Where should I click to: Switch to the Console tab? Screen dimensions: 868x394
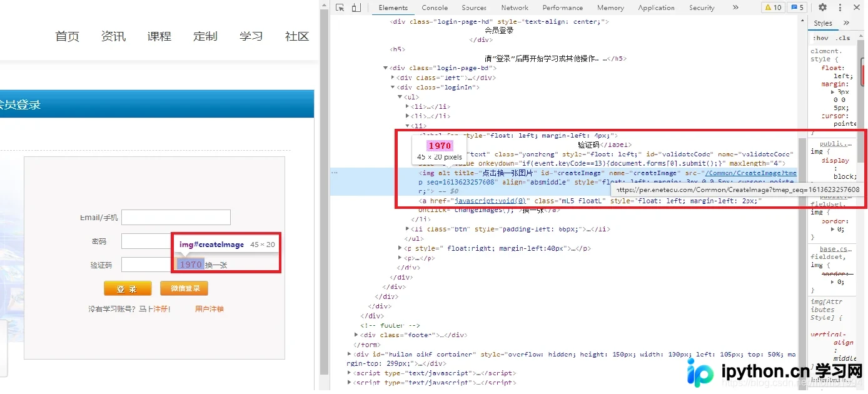pyautogui.click(x=435, y=8)
